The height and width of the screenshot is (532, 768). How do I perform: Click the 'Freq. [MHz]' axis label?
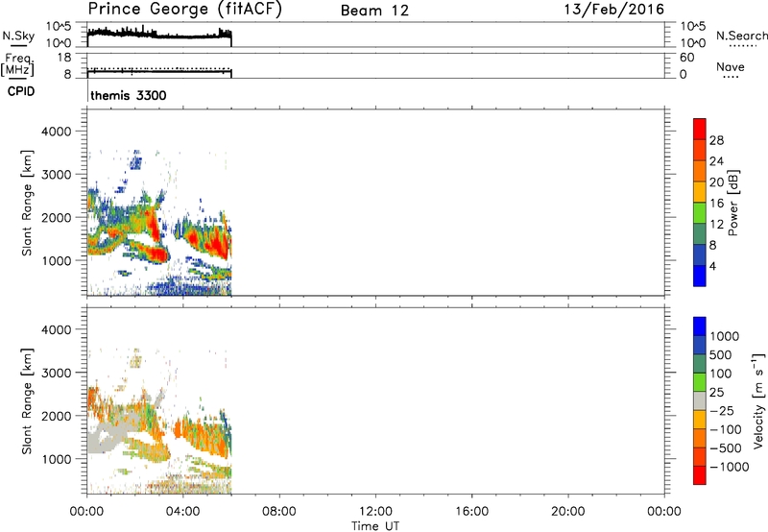click(x=17, y=65)
